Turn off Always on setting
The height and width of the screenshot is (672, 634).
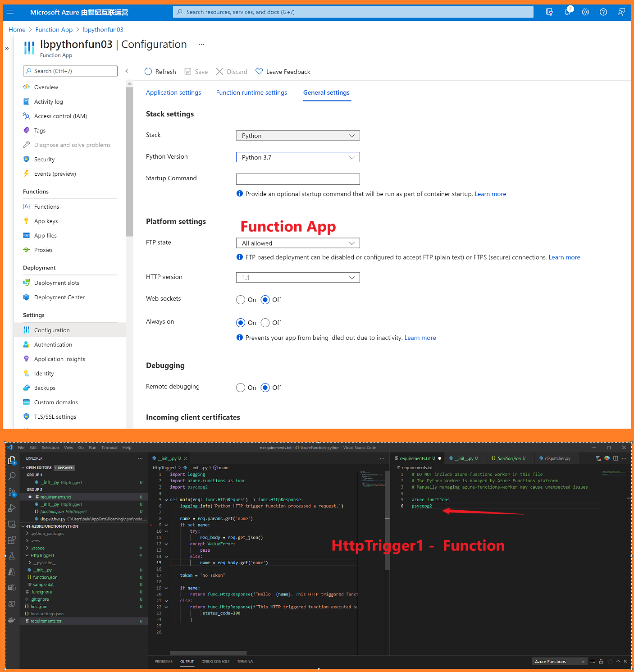coord(265,322)
